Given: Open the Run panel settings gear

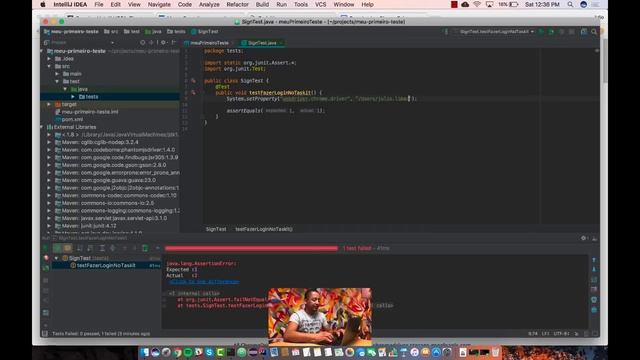Looking at the screenshot, I should pos(584,238).
